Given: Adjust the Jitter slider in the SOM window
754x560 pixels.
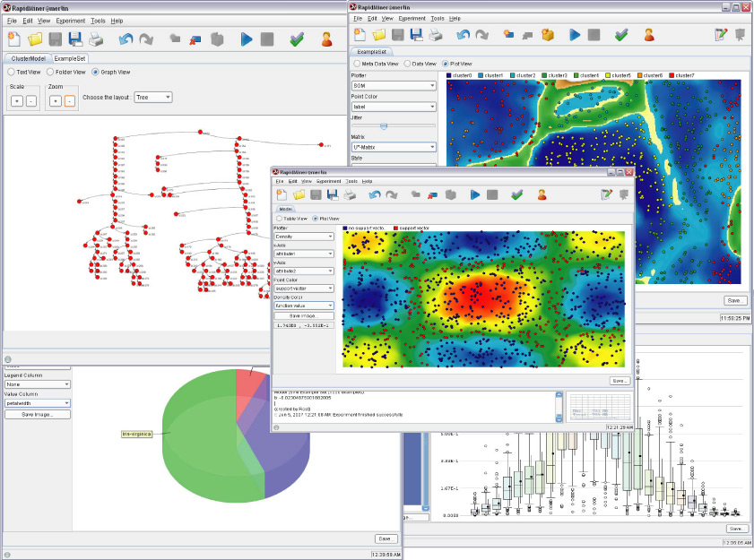Looking at the screenshot, I should (x=384, y=125).
